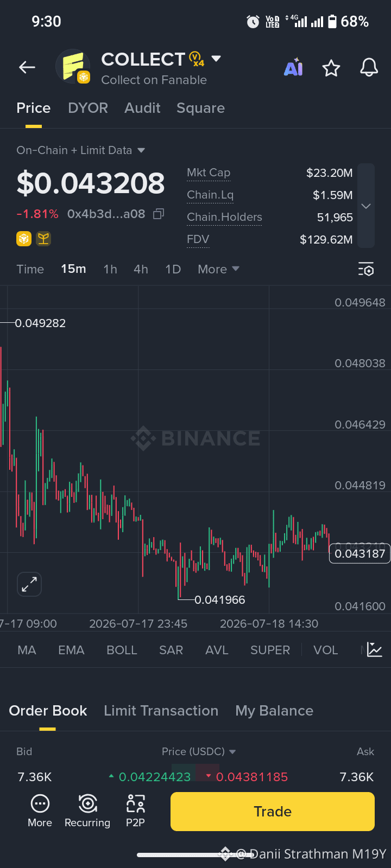Viewport: 391px width, 868px height.
Task: Tap the Chain.Holders label
Action: (224, 217)
